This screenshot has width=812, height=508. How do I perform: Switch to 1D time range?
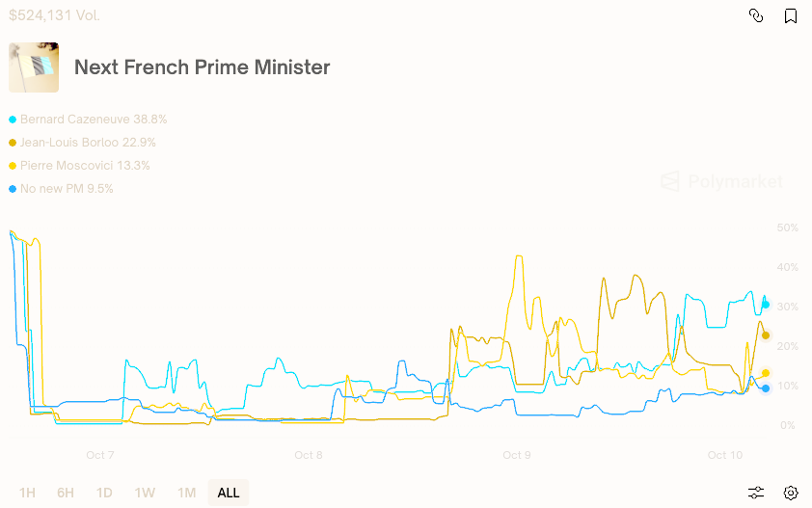point(104,493)
